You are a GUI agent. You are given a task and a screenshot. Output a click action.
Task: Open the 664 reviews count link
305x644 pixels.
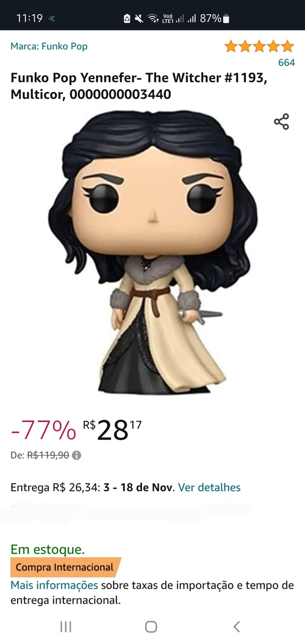pos(287,62)
